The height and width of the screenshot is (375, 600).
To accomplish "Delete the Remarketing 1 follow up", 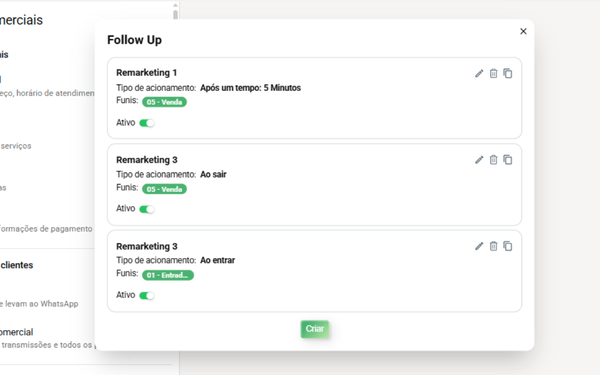I will point(494,73).
